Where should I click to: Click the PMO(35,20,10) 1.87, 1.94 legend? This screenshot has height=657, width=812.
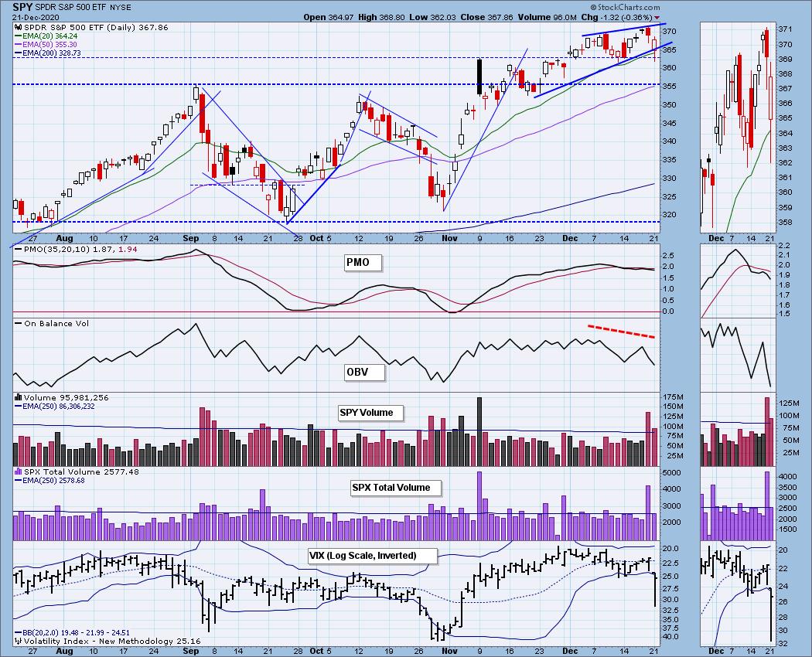tap(77, 249)
